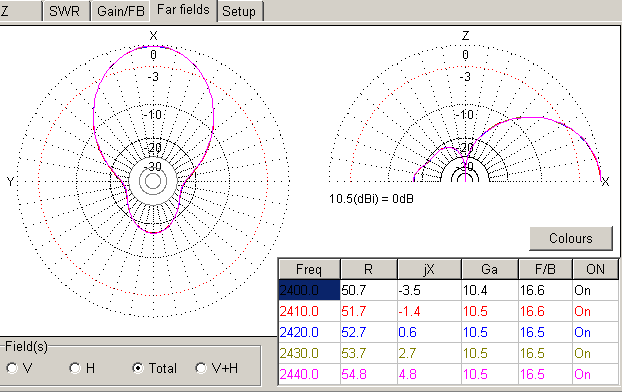The width and height of the screenshot is (622, 392).
Task: Click R value 53.7
Action: click(369, 353)
